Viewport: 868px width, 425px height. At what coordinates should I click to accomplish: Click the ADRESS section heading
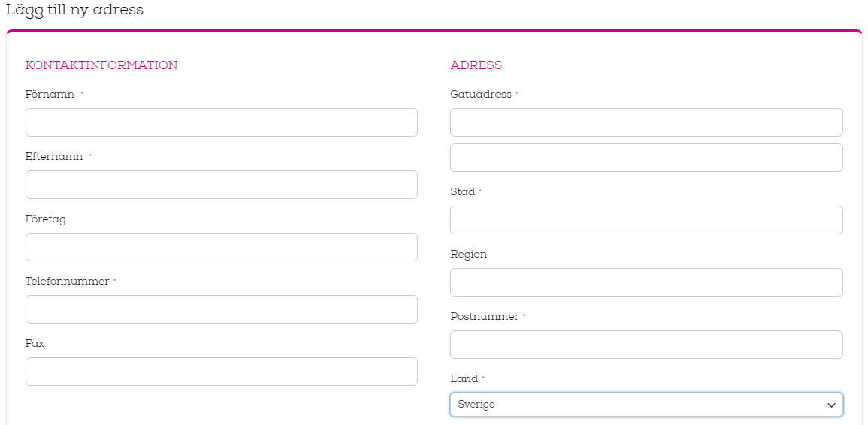pyautogui.click(x=476, y=65)
